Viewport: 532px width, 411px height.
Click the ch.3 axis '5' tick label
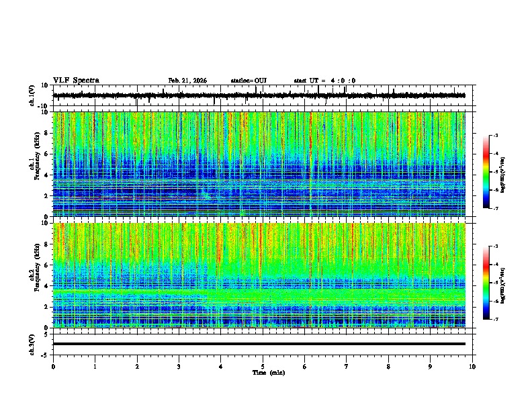(x=46, y=334)
